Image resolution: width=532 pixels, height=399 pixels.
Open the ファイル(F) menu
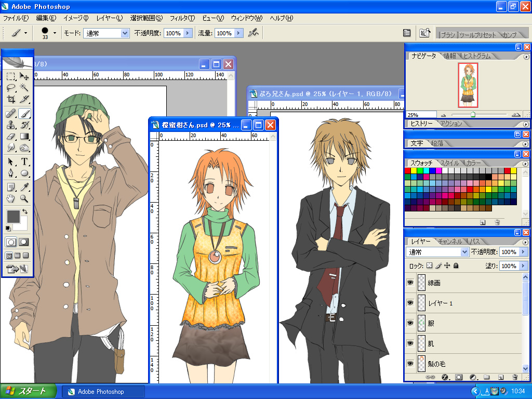pyautogui.click(x=16, y=18)
